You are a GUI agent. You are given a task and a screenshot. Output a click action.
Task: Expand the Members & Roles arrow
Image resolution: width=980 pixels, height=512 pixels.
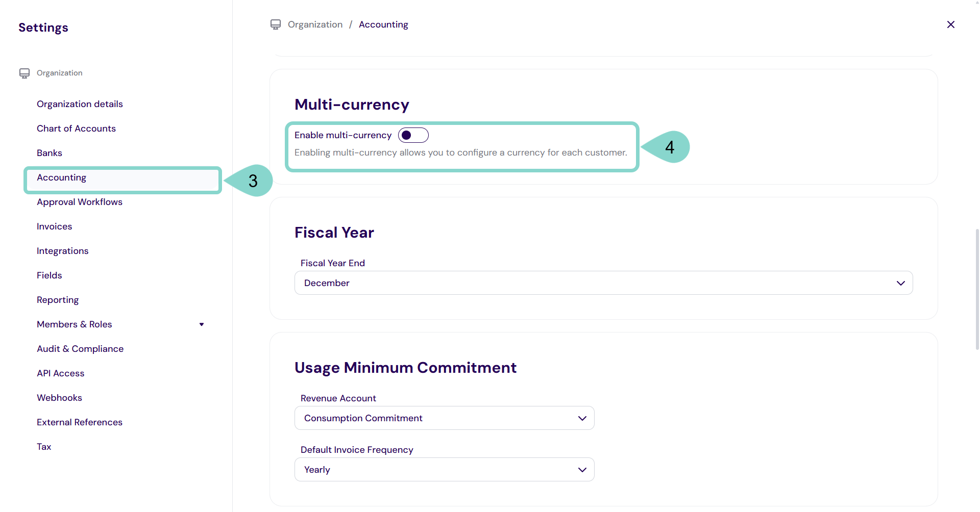pyautogui.click(x=202, y=324)
